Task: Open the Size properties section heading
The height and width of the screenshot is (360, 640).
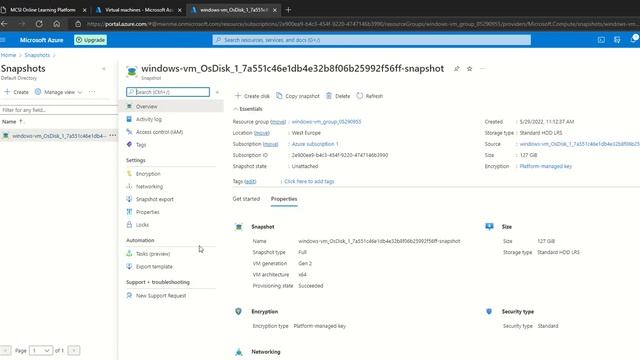Action: tap(507, 227)
